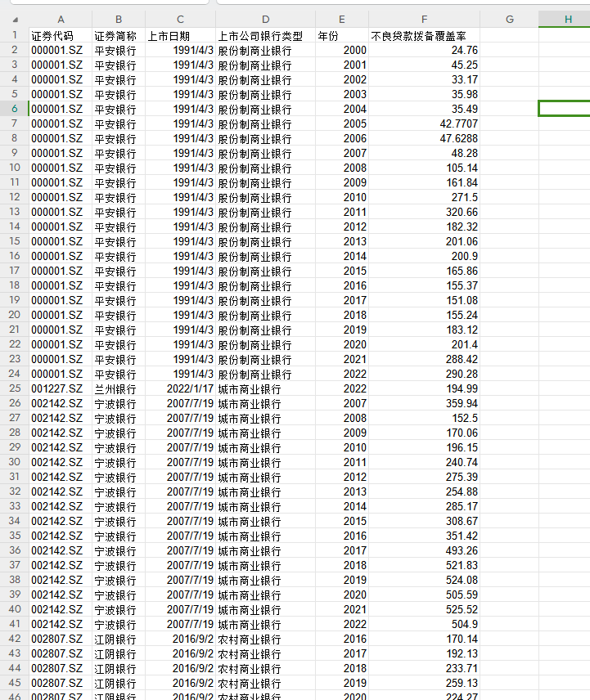Viewport: 590px width, 700px height.
Task: Click 000001.SZ cell in row 24
Action: pyautogui.click(x=61, y=374)
